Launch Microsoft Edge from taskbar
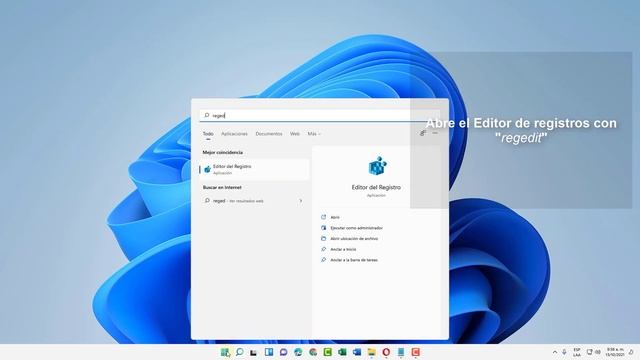Viewport: 640px width, 360px height. pyautogui.click(x=298, y=352)
